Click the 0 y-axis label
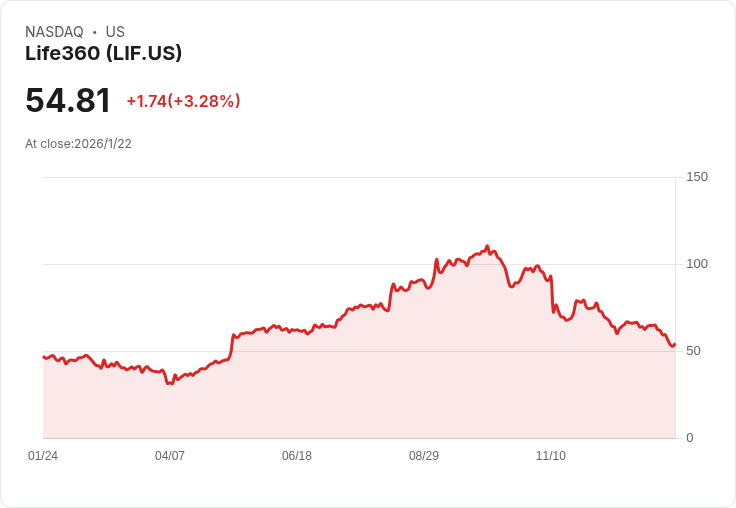 pyautogui.click(x=690, y=438)
